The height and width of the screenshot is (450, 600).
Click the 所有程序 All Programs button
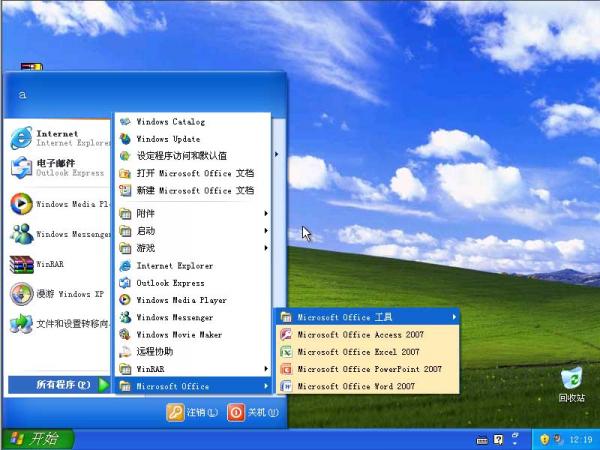59,385
